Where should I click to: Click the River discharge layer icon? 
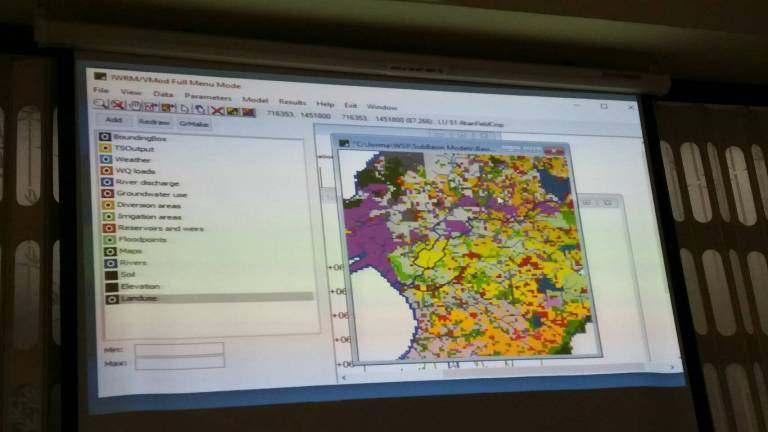(105, 183)
